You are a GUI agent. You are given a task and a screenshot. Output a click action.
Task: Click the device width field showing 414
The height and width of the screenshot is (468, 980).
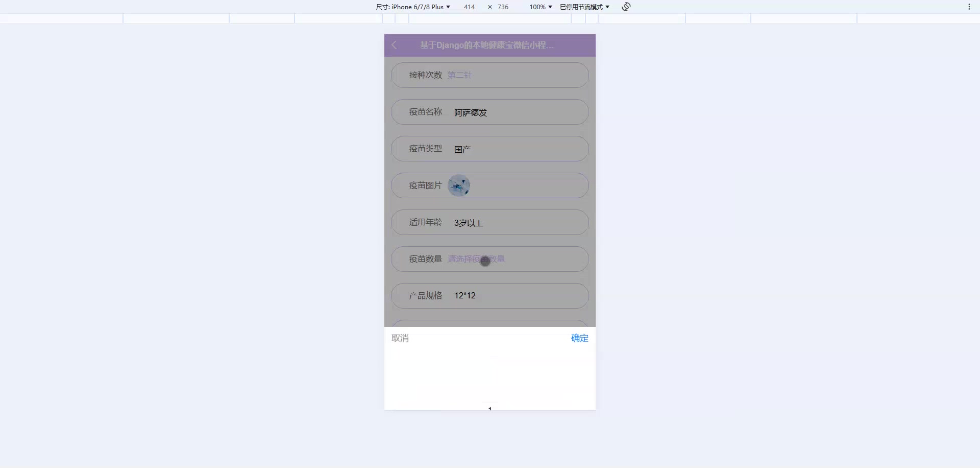(468, 7)
